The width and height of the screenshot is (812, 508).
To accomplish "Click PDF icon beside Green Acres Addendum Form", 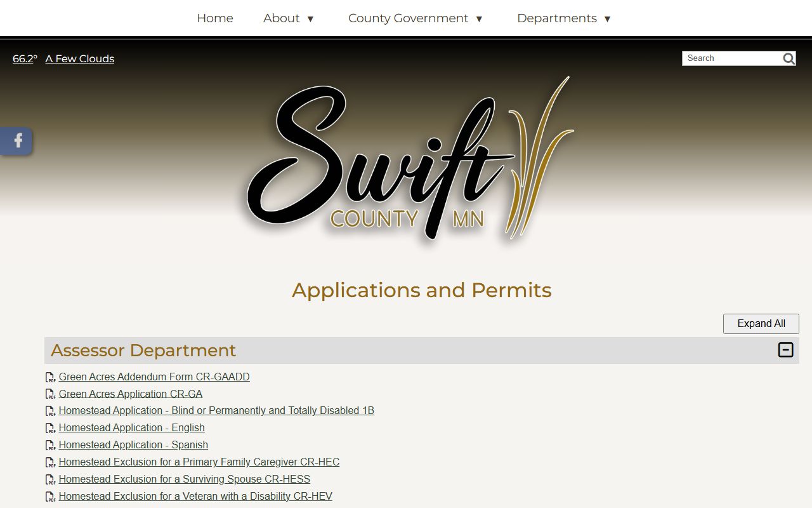I will tap(50, 377).
